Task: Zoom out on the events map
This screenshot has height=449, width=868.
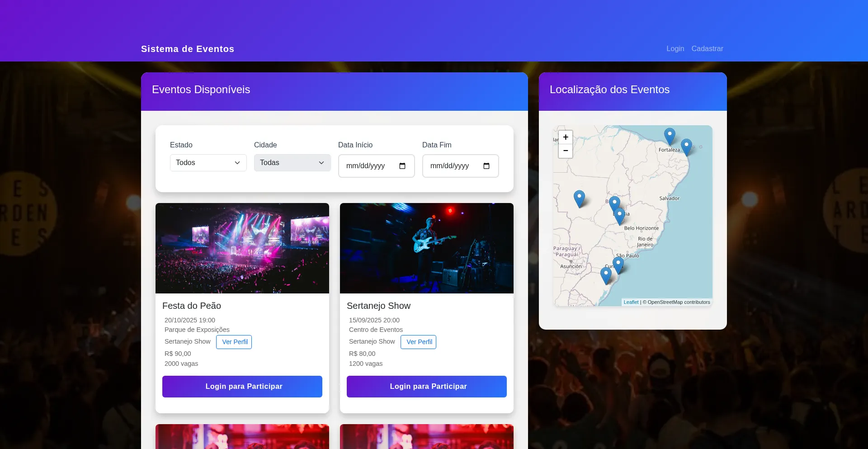Action: (x=566, y=151)
